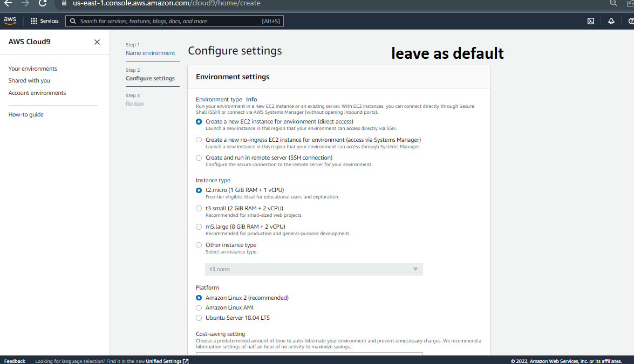The image size is (634, 364).
Task: Select Create a new EC2 instance direct access
Action: [x=199, y=121]
